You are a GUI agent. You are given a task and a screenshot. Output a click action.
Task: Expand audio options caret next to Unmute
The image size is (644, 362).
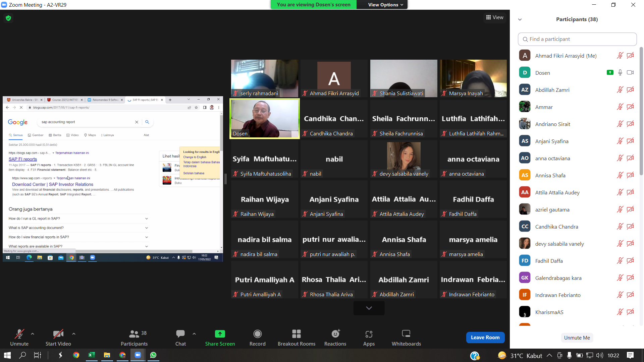[x=33, y=334]
